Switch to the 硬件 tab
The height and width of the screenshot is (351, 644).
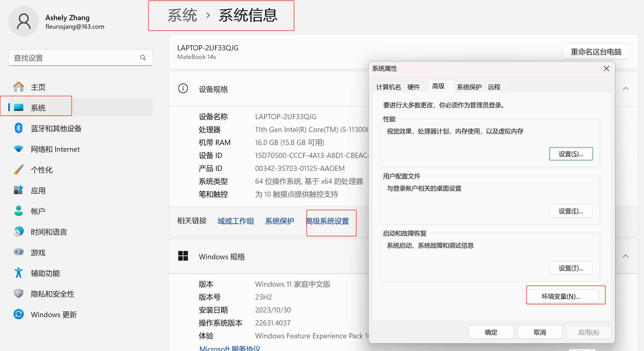click(413, 87)
